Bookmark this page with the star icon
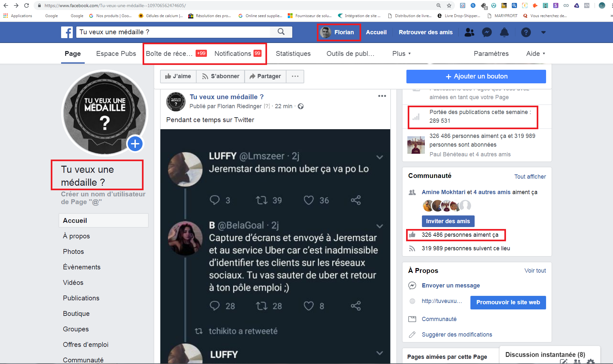 [x=449, y=5]
